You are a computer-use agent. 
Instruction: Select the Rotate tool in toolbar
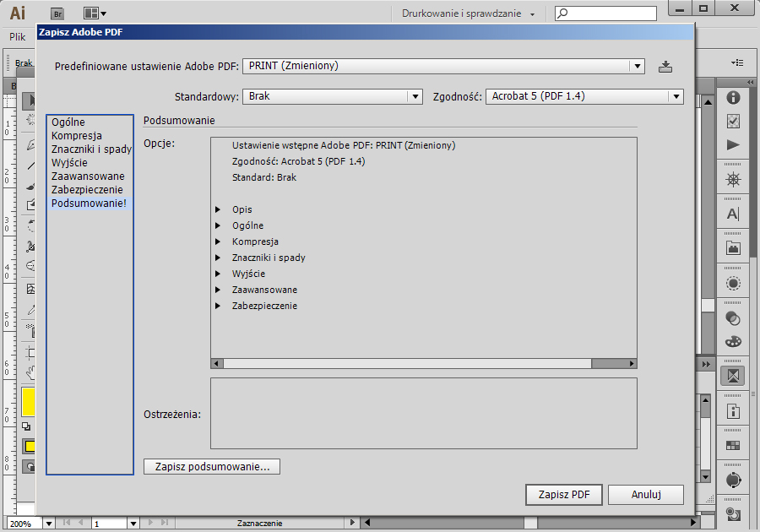30,225
